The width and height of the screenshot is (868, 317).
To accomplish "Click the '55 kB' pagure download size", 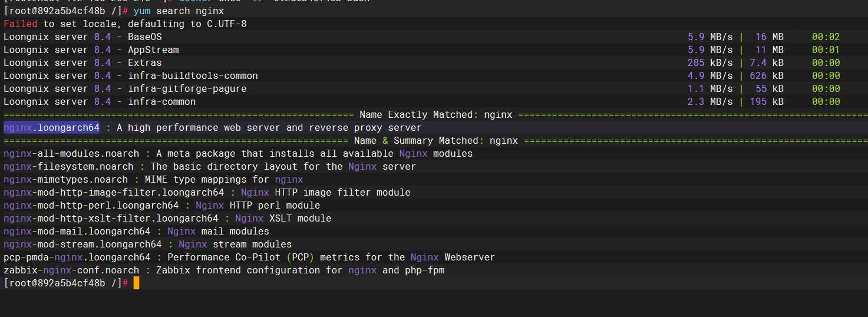I will 770,88.
